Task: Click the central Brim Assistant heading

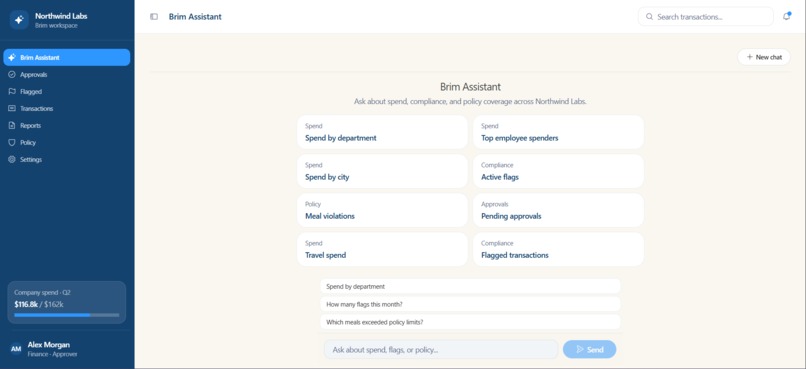Action: point(470,87)
